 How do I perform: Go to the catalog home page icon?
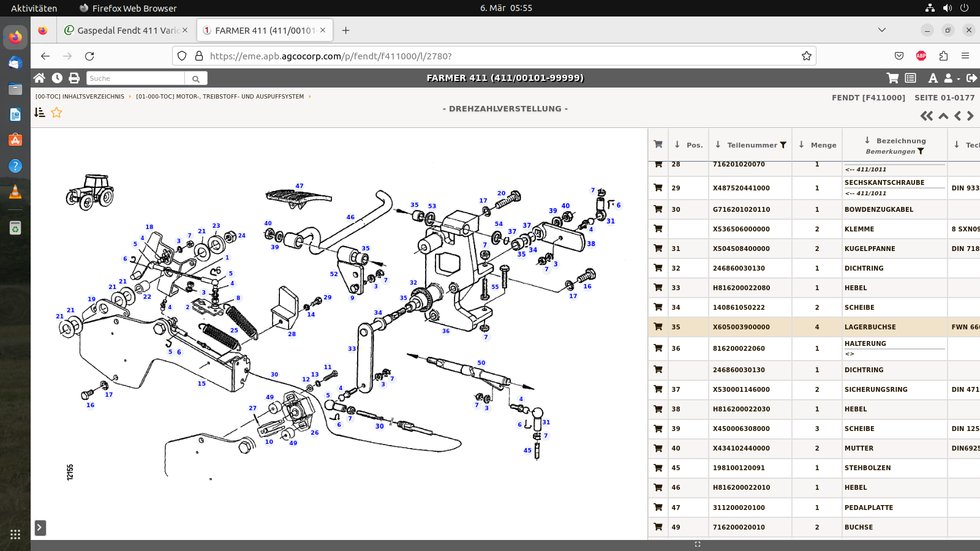[39, 78]
